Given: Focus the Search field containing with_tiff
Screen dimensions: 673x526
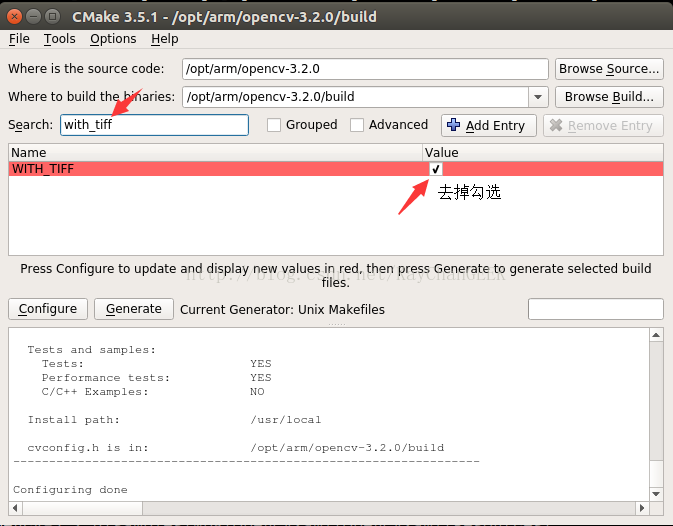Looking at the screenshot, I should pyautogui.click(x=154, y=125).
